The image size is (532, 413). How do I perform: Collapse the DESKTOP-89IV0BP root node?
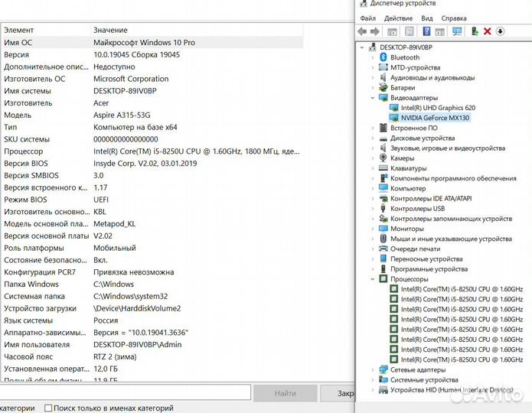[x=362, y=47]
